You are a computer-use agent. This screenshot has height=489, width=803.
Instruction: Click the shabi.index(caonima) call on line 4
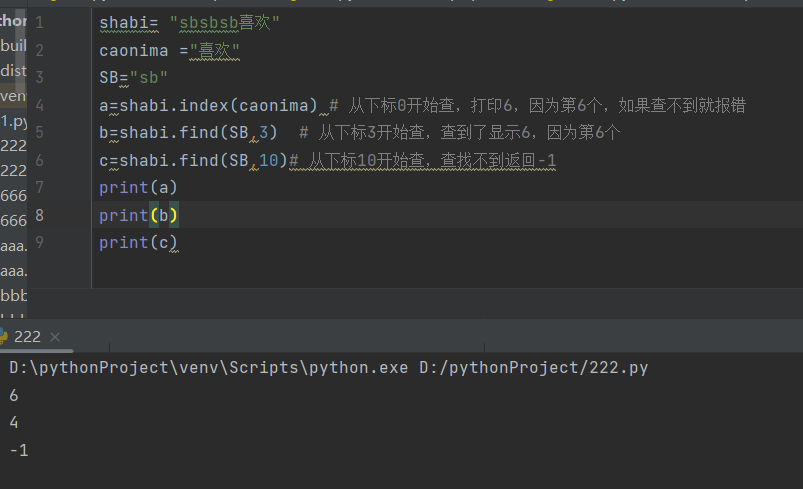218,105
